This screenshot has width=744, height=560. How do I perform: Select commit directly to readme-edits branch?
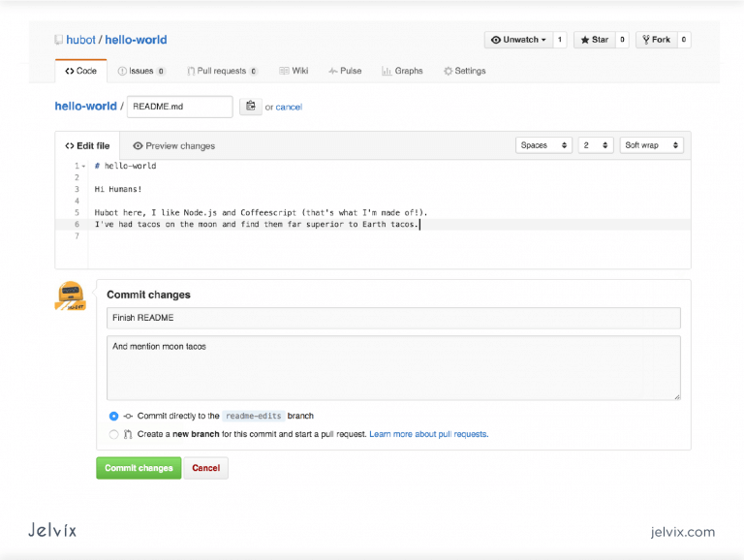tap(114, 416)
